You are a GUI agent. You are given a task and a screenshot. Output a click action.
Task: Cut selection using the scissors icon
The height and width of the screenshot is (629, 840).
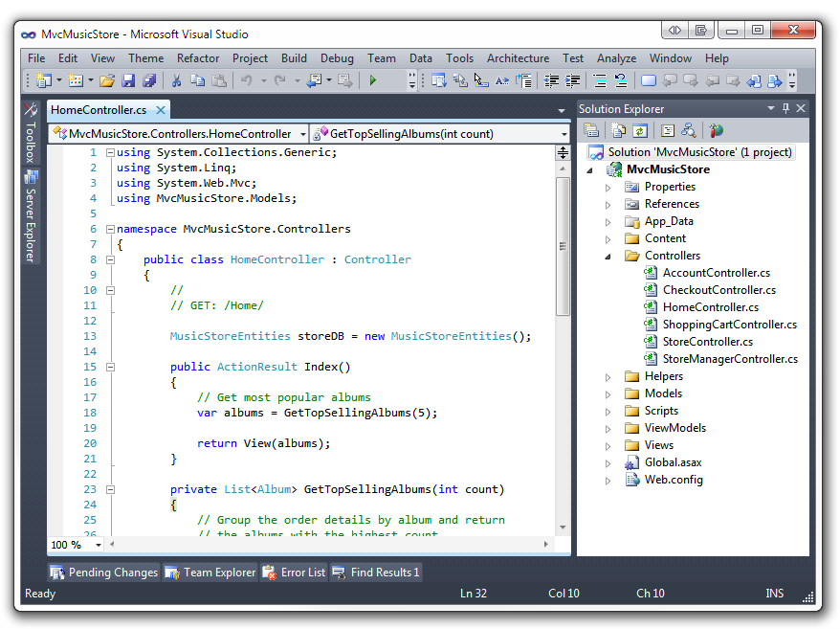click(176, 81)
